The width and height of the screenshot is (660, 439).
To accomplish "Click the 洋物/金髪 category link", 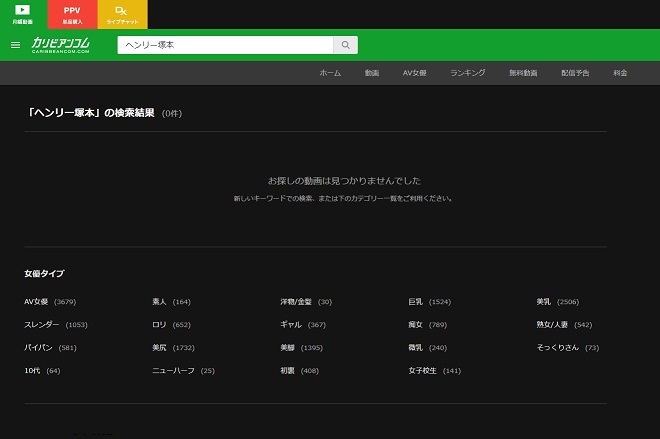I will coord(297,302).
